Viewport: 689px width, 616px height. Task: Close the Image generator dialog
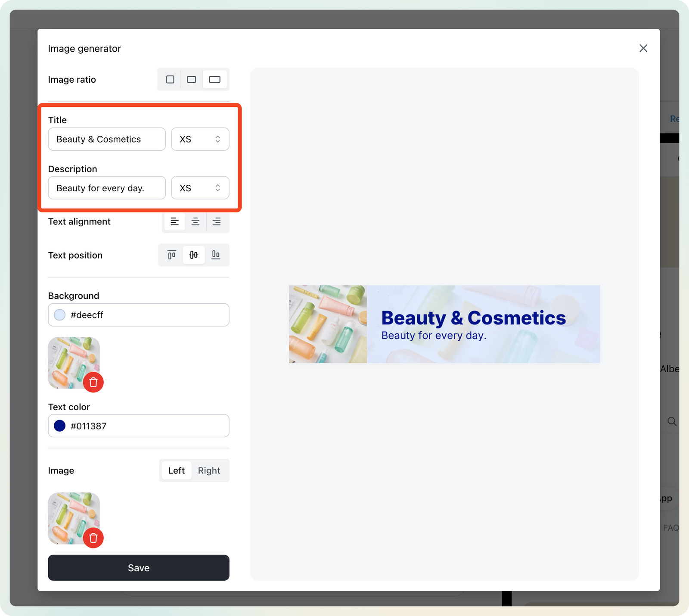tap(643, 48)
